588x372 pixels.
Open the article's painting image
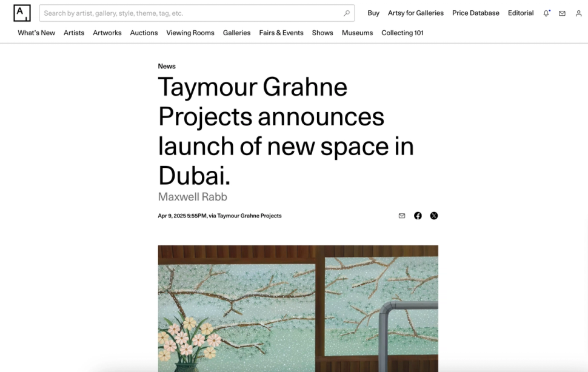(x=298, y=309)
